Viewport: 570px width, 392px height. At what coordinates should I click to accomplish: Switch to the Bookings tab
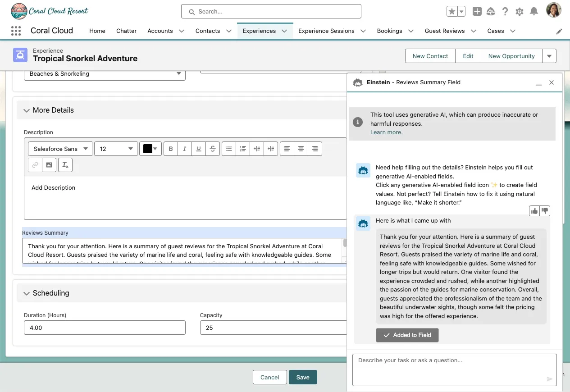[x=389, y=31]
